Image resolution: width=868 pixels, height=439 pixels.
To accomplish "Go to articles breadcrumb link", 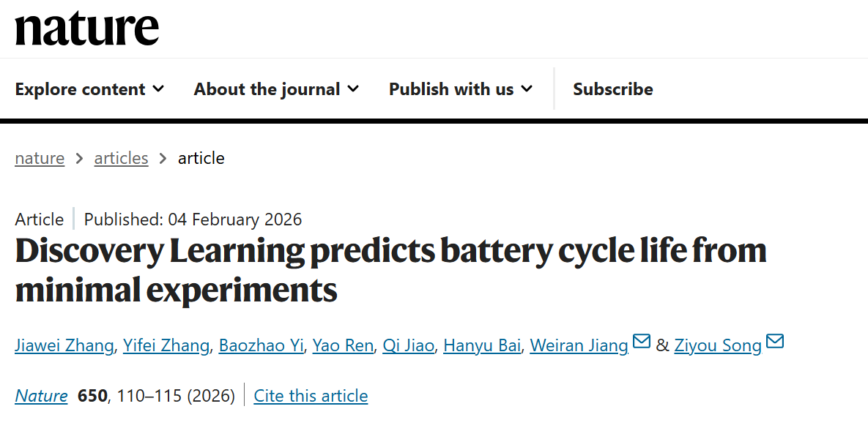I will click(x=121, y=158).
